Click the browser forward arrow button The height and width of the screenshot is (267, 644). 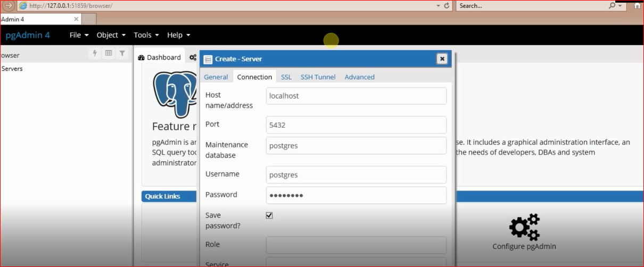tap(9, 6)
